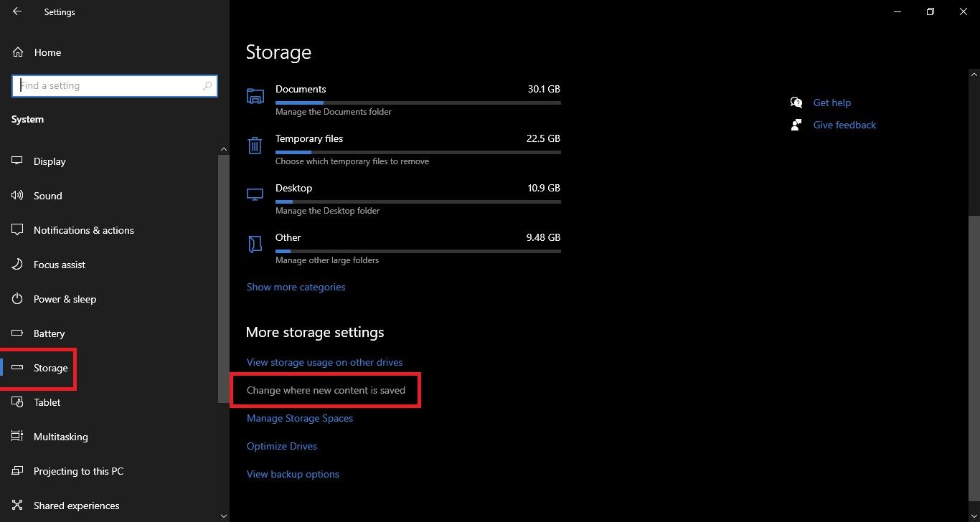Click the Shared experiences icon
980x522 pixels.
pyautogui.click(x=17, y=506)
